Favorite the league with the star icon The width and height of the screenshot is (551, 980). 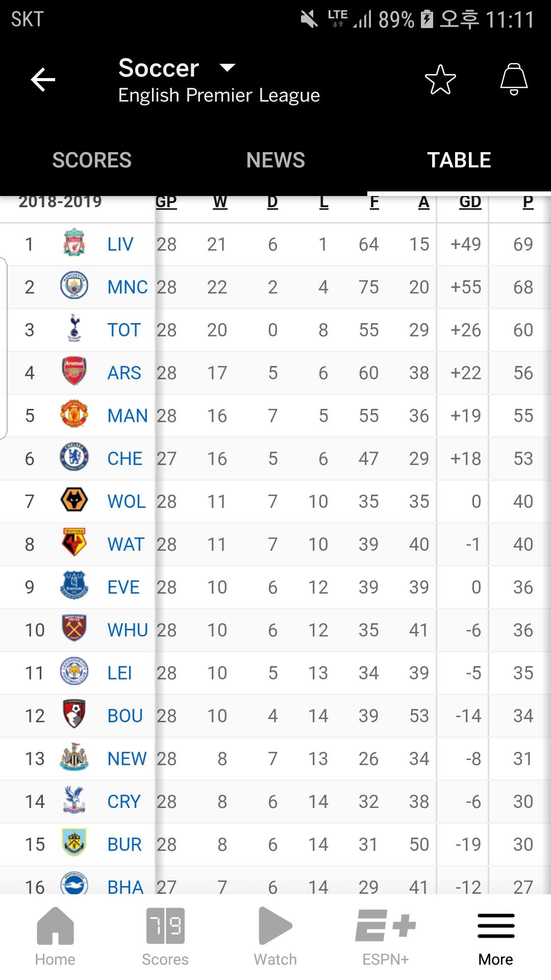pos(440,80)
